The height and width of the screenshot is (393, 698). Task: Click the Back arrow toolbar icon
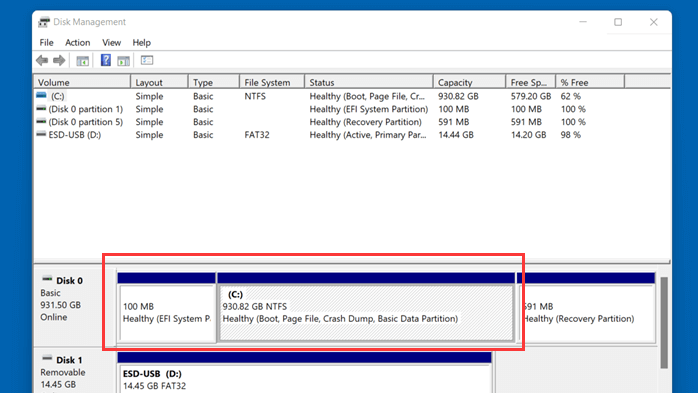point(42,61)
